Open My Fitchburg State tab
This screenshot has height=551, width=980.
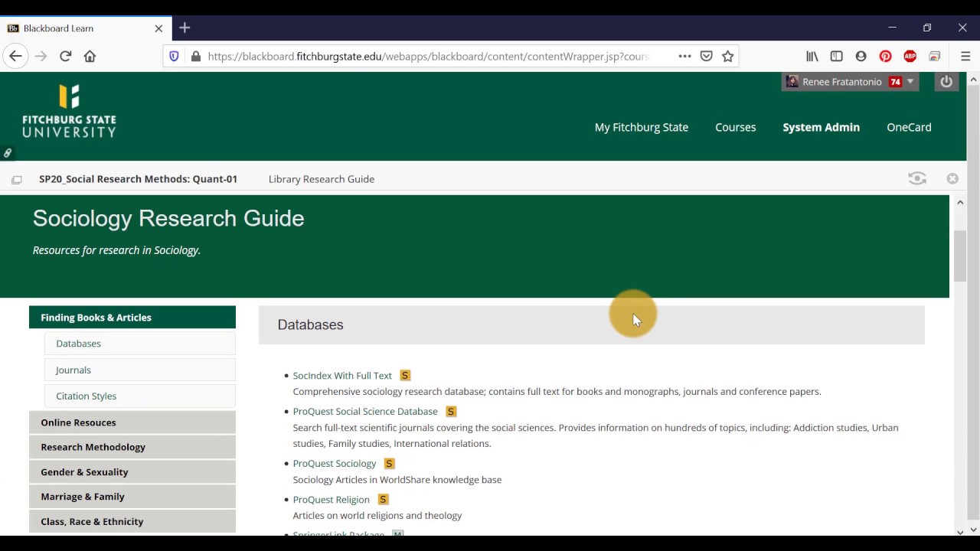point(642,127)
